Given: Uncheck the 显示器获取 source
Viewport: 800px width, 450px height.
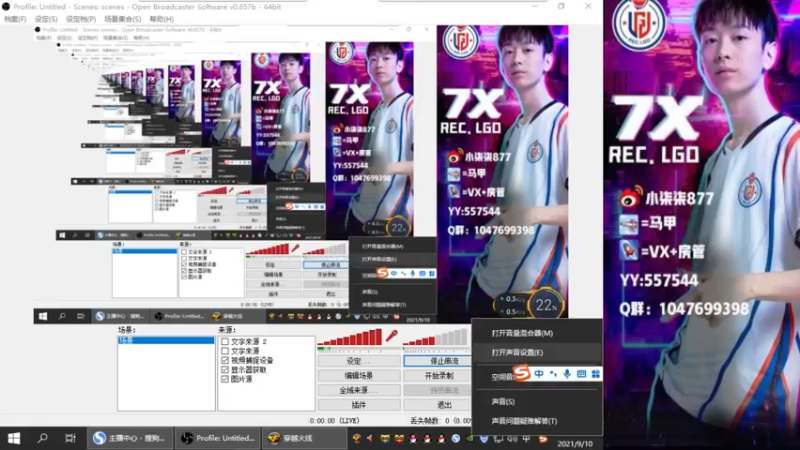Looking at the screenshot, I should [225, 370].
